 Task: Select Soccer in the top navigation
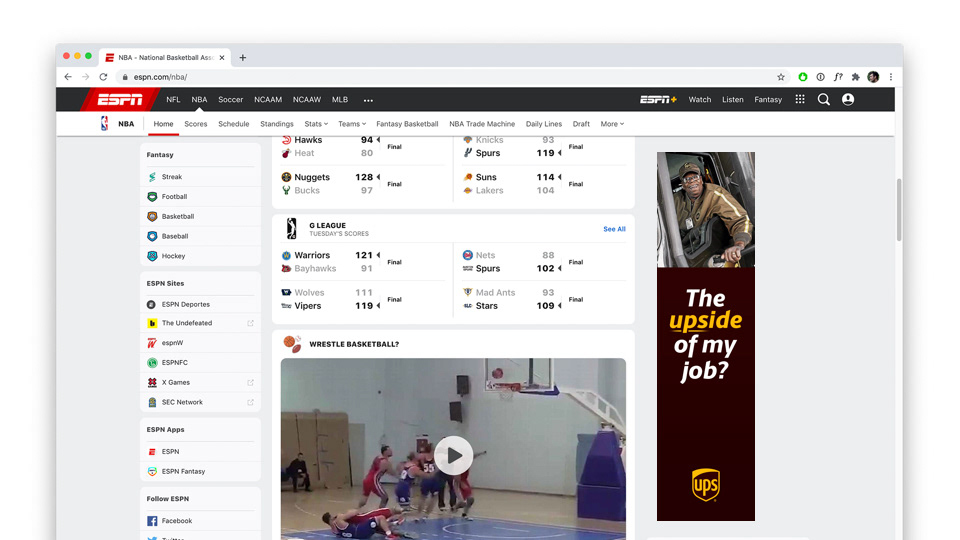click(x=231, y=100)
